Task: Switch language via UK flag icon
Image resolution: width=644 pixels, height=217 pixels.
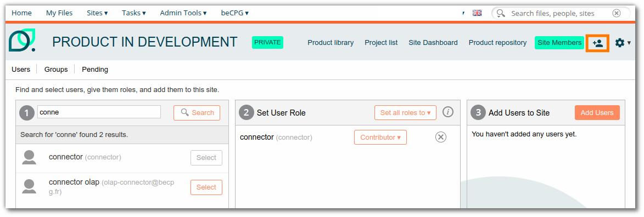Action: click(477, 13)
